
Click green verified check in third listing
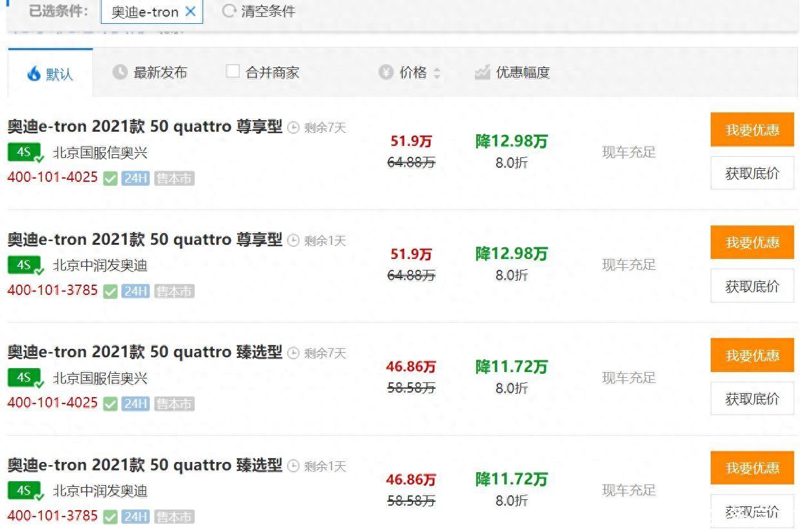point(110,404)
